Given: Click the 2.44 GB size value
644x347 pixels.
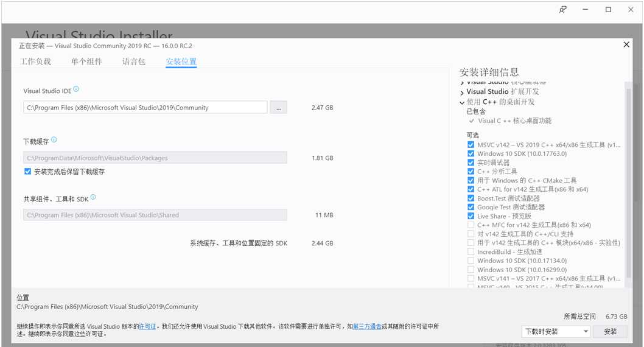Looking at the screenshot, I should coord(323,243).
